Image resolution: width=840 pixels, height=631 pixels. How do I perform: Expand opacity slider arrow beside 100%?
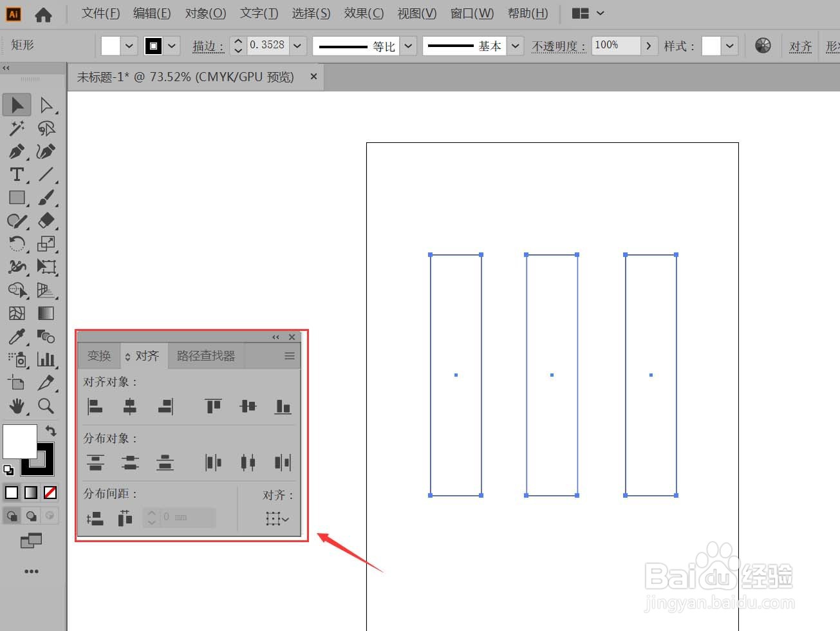coord(649,46)
